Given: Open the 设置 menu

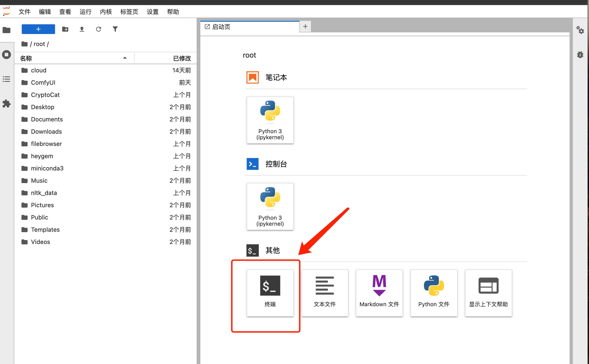Looking at the screenshot, I should click(x=152, y=12).
